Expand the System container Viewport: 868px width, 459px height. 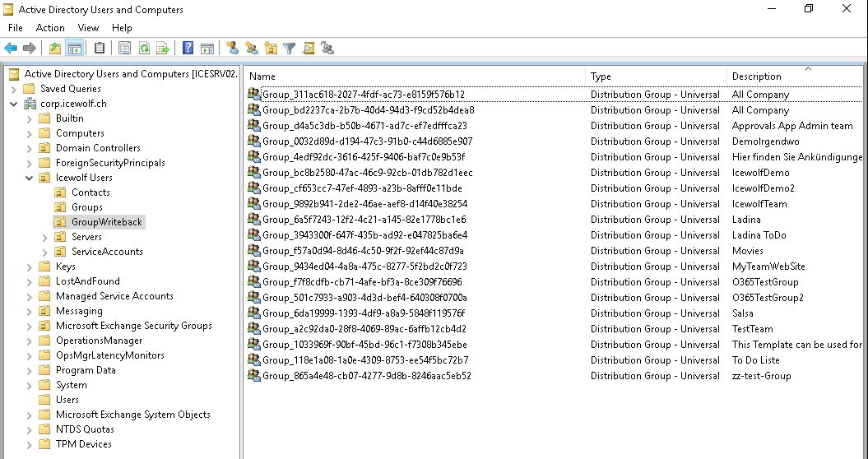tap(30, 385)
